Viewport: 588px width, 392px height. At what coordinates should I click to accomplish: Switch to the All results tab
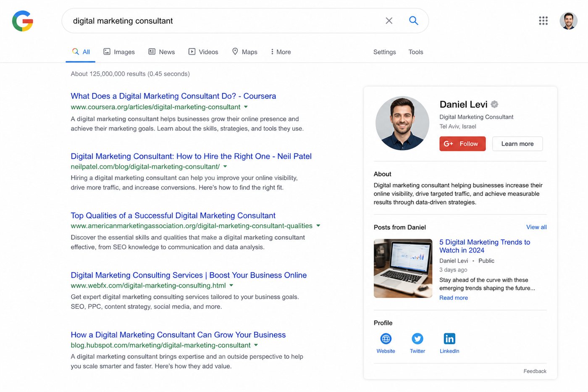tap(81, 52)
